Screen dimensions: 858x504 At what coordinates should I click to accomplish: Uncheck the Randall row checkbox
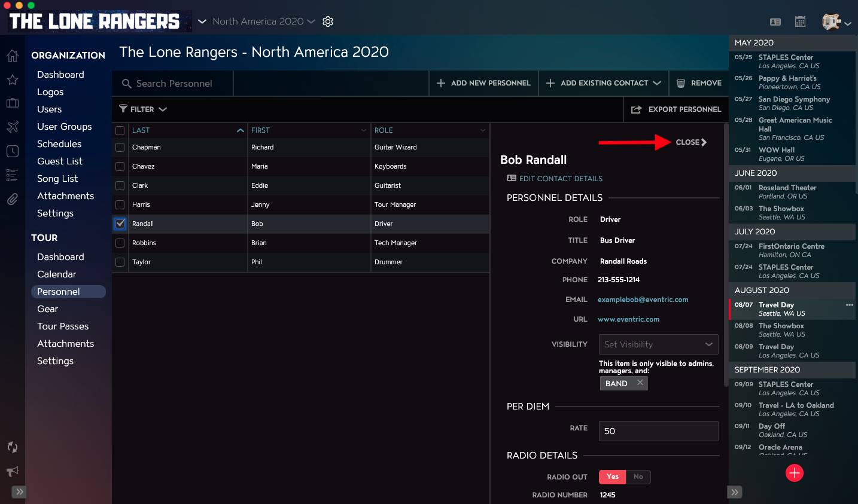pos(120,224)
